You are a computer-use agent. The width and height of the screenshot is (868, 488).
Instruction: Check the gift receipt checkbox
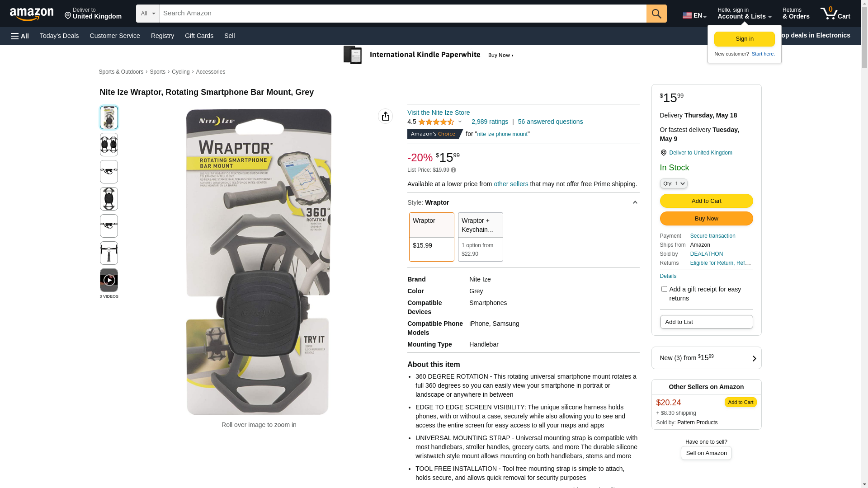point(664,289)
